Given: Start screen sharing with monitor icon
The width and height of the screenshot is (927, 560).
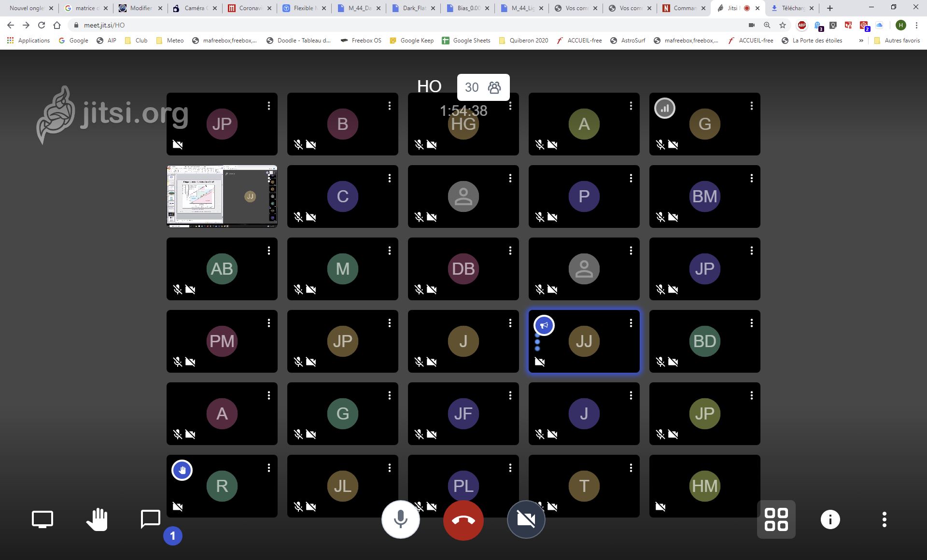Looking at the screenshot, I should pos(42,519).
